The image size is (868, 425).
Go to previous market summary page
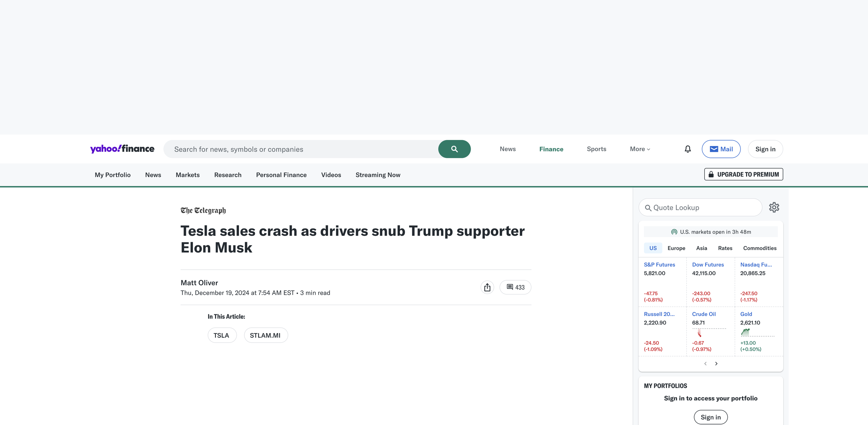pos(705,363)
